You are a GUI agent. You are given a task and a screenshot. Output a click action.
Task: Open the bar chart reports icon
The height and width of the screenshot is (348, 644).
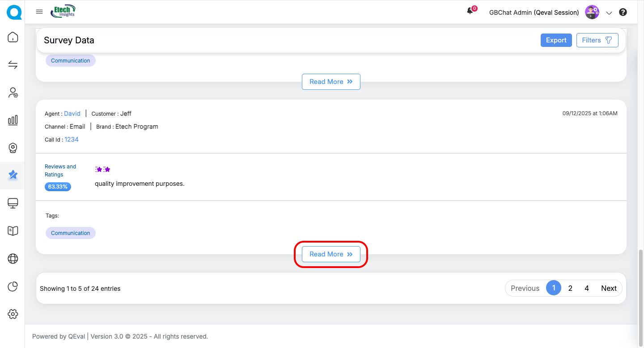13,120
